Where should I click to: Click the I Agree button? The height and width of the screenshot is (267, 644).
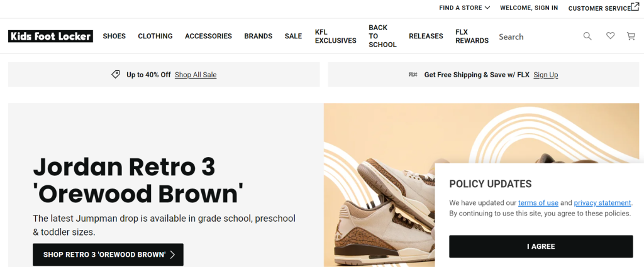[541, 246]
